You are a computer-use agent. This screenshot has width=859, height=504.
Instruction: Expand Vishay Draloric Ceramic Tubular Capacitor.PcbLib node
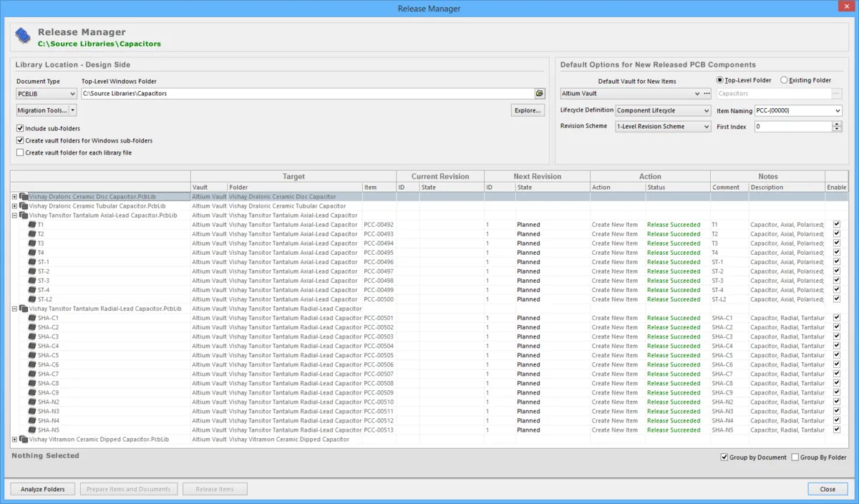click(15, 206)
